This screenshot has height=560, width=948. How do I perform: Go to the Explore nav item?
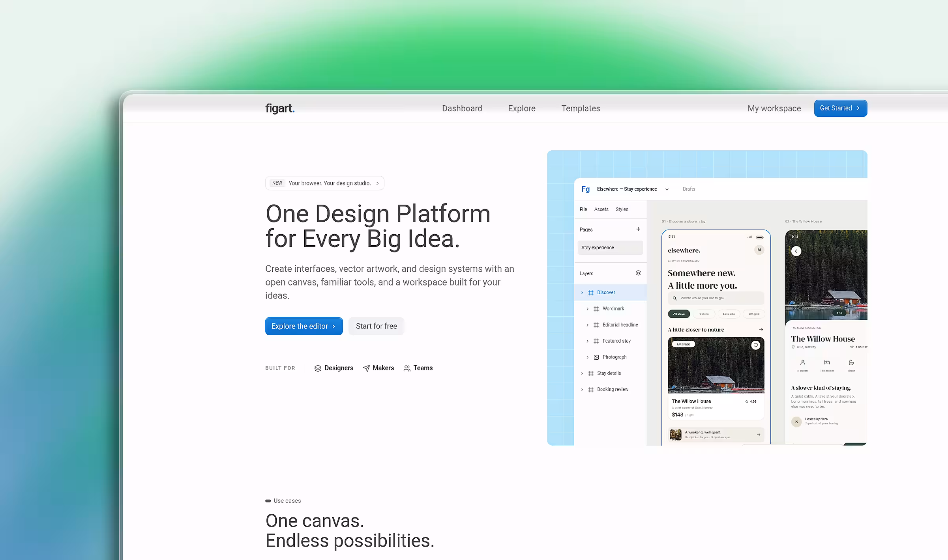(x=521, y=108)
